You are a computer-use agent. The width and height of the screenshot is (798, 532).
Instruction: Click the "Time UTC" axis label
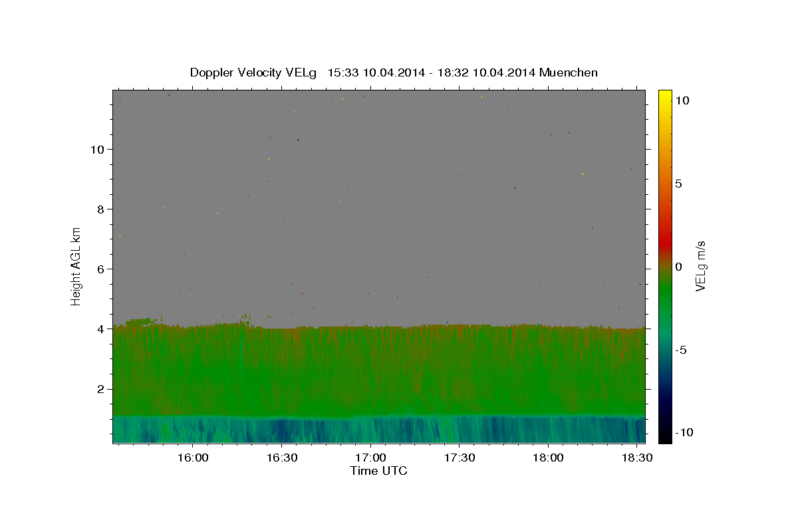click(378, 471)
